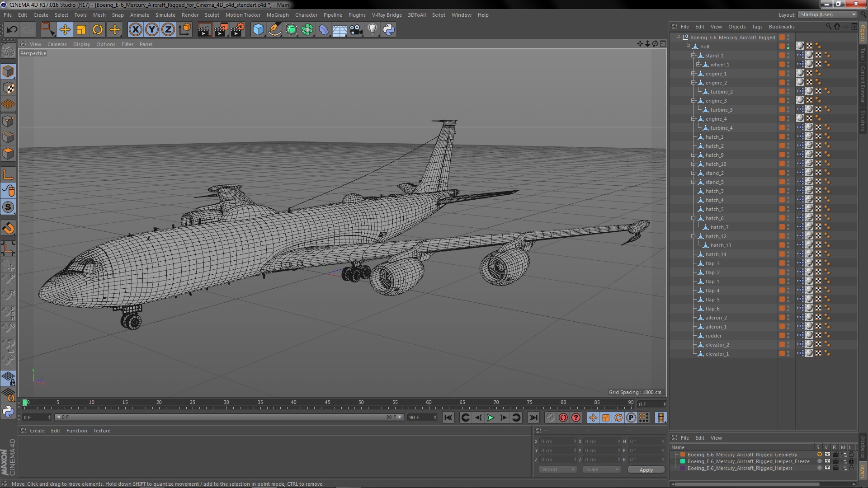Select the Scale tool in top toolbar
The width and height of the screenshot is (868, 488).
81,30
